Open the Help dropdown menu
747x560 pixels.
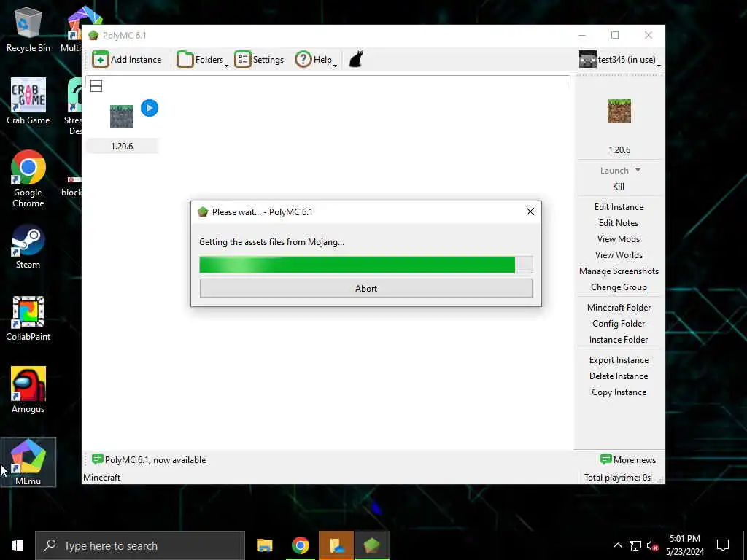pyautogui.click(x=316, y=60)
